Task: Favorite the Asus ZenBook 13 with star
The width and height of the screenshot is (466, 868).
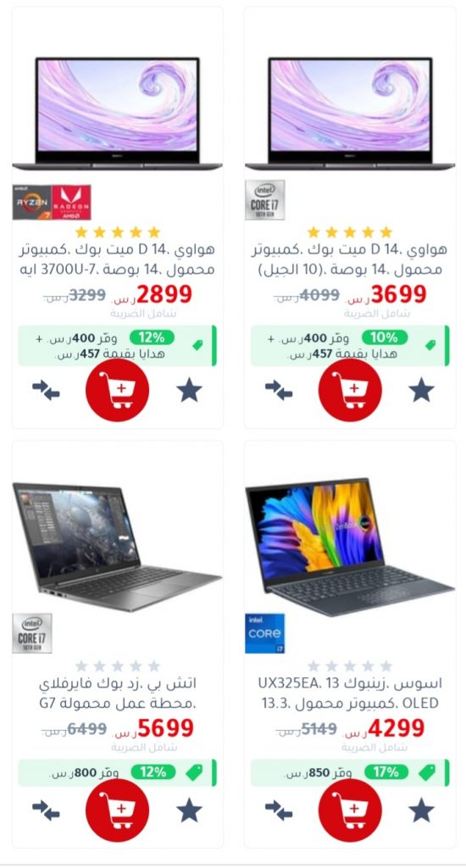Action: (422, 810)
